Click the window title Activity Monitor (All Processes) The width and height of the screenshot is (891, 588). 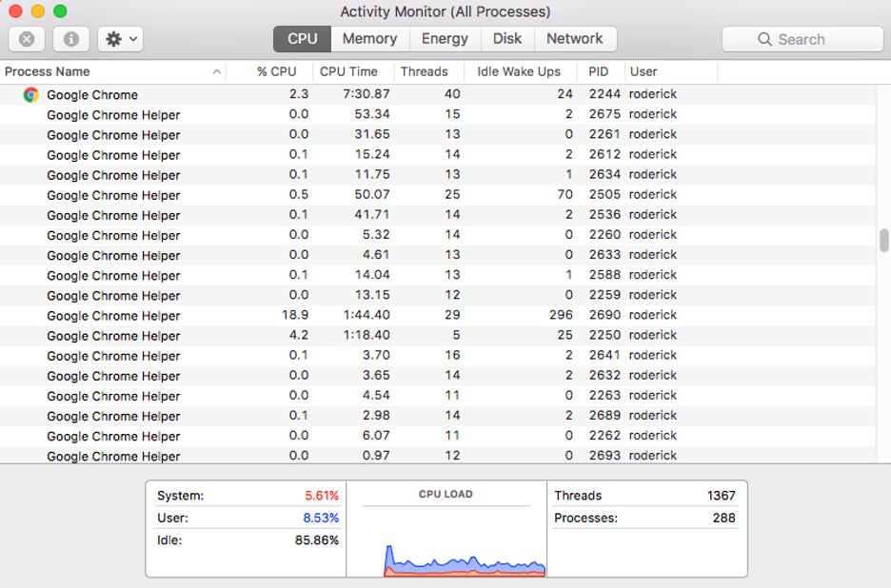coord(445,11)
